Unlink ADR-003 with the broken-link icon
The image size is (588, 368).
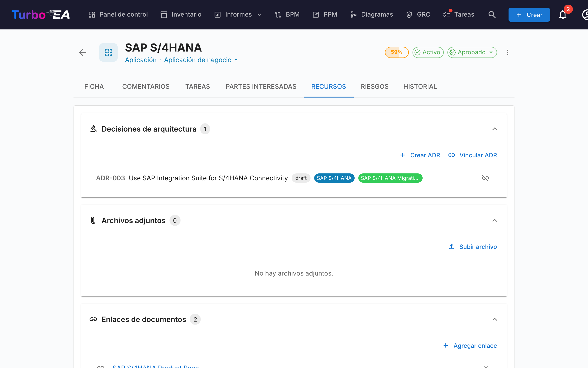(x=486, y=178)
